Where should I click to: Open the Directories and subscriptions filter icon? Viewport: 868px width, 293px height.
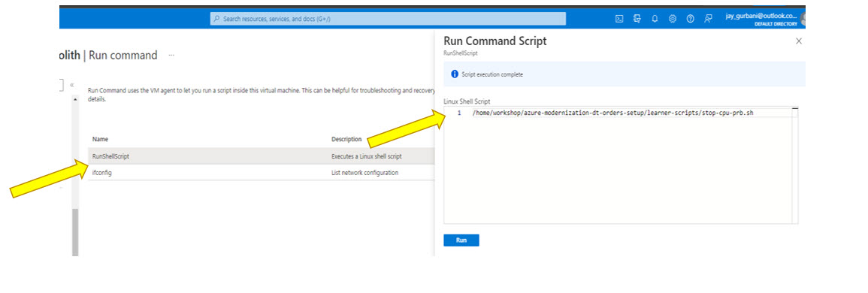tap(637, 18)
